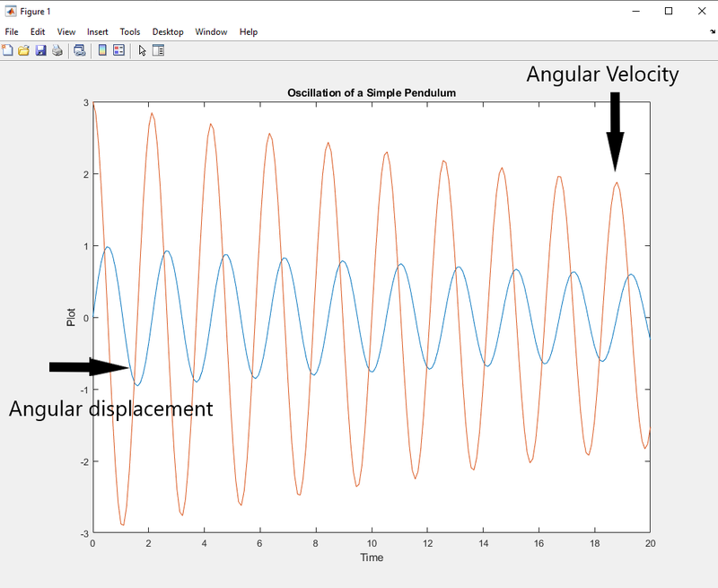This screenshot has height=588, width=718.
Task: Insert a legend using the legend icon
Action: pos(117,50)
